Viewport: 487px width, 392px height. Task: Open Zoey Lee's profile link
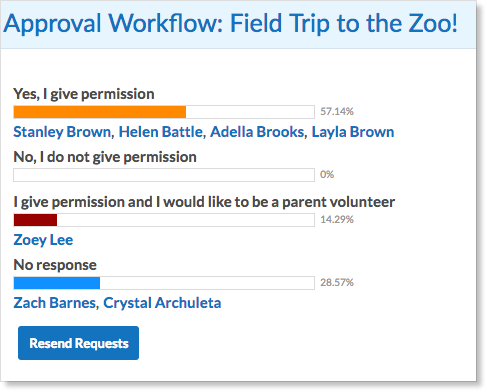[x=43, y=240]
